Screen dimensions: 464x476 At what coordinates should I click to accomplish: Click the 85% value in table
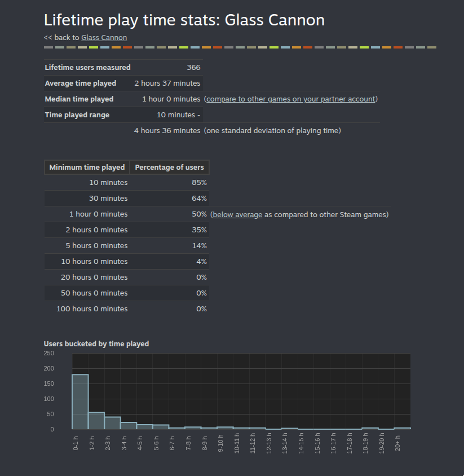point(199,183)
